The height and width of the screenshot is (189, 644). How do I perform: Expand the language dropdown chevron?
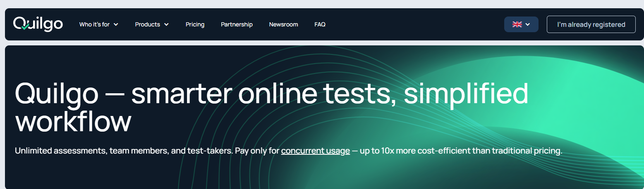(528, 24)
